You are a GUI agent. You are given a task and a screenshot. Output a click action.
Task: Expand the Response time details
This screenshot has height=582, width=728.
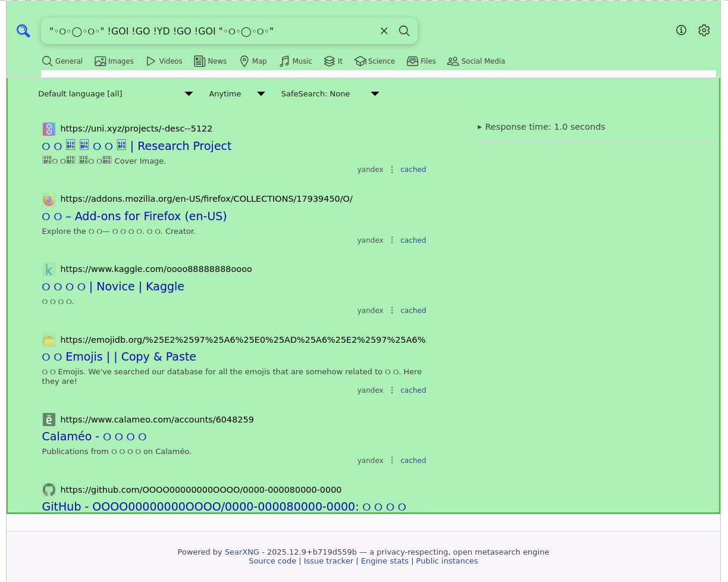[x=541, y=127]
